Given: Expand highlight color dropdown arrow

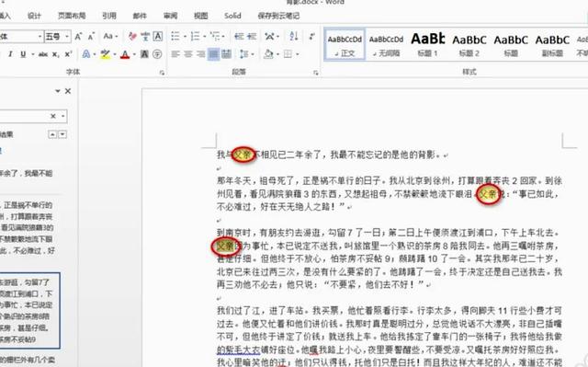Looking at the screenshot, I should tap(114, 54).
